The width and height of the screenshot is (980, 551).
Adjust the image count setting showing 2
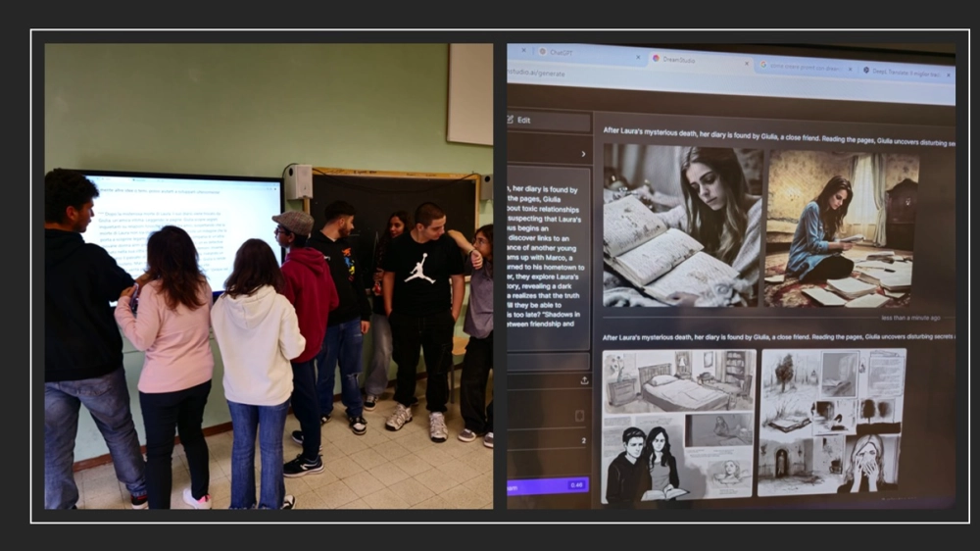click(581, 441)
